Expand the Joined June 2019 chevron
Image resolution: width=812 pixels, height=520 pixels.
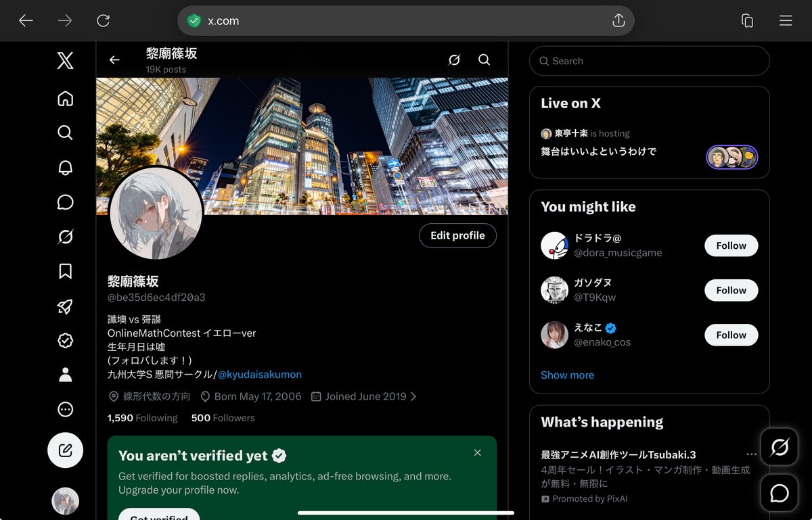pyautogui.click(x=413, y=396)
